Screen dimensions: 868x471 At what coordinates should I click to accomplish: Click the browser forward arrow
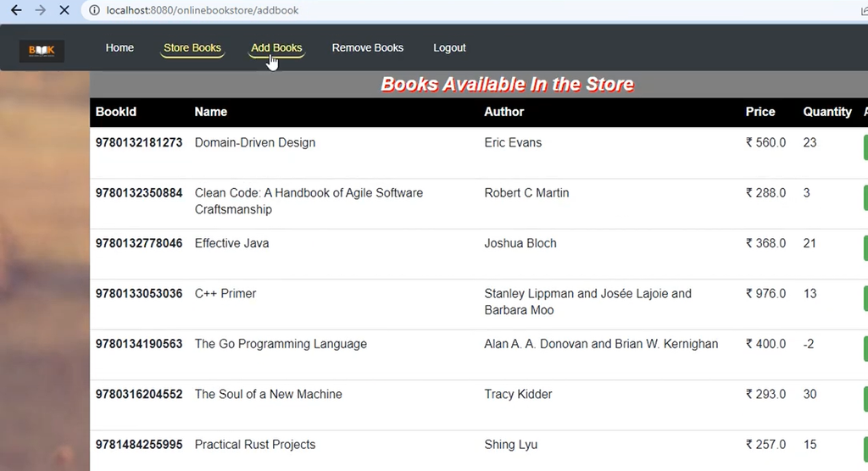click(41, 10)
